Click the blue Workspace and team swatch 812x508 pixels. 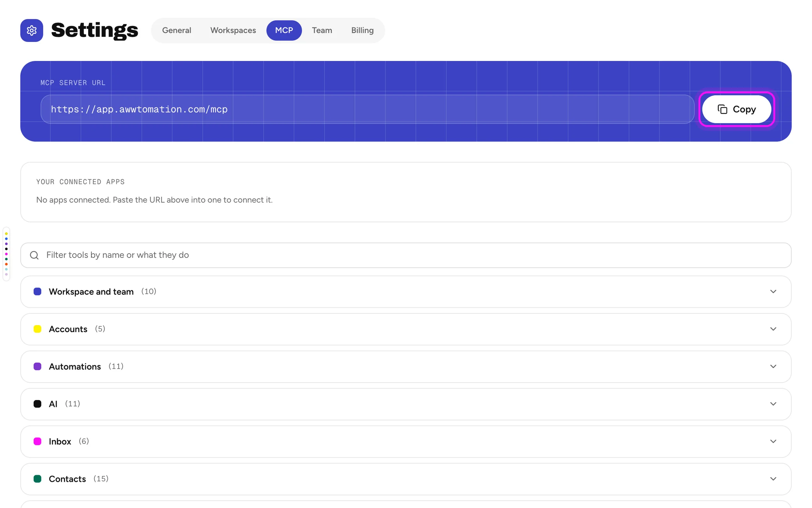pos(37,292)
